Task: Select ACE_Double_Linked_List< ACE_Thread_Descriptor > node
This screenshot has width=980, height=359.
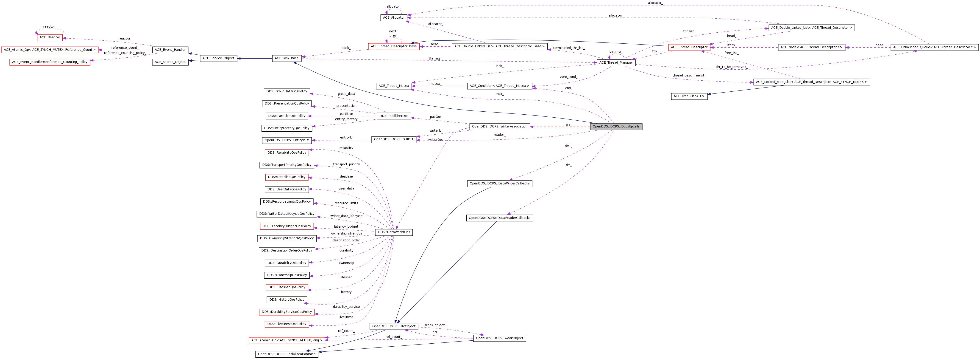Action: pyautogui.click(x=811, y=28)
